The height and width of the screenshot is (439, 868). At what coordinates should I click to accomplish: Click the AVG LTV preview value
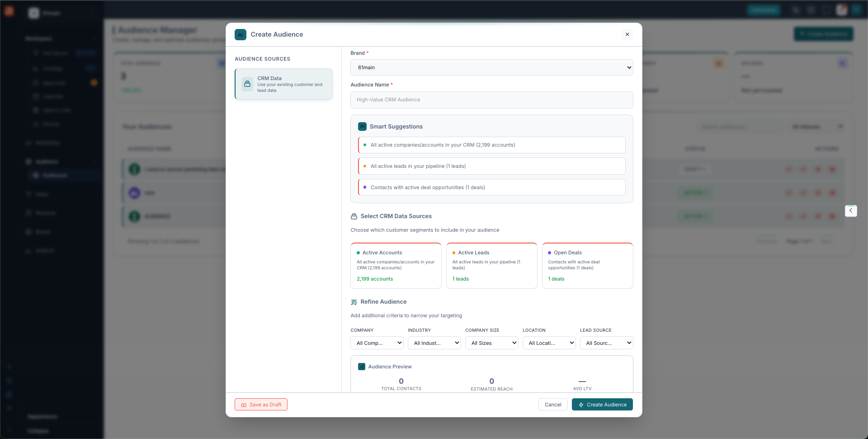[582, 382]
